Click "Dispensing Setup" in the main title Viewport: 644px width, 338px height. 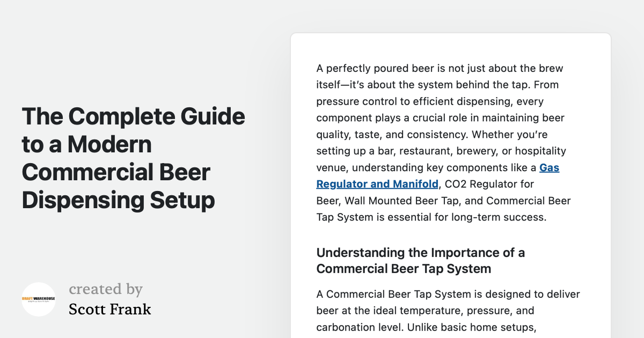click(118, 200)
